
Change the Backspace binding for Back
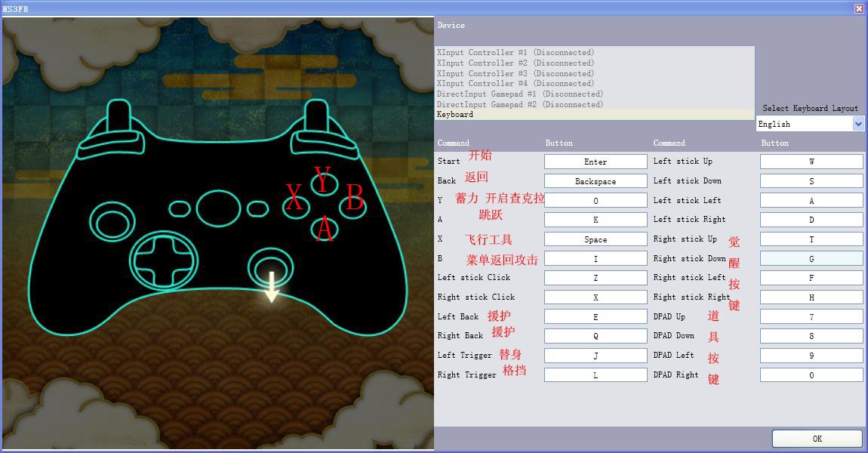pyautogui.click(x=596, y=181)
